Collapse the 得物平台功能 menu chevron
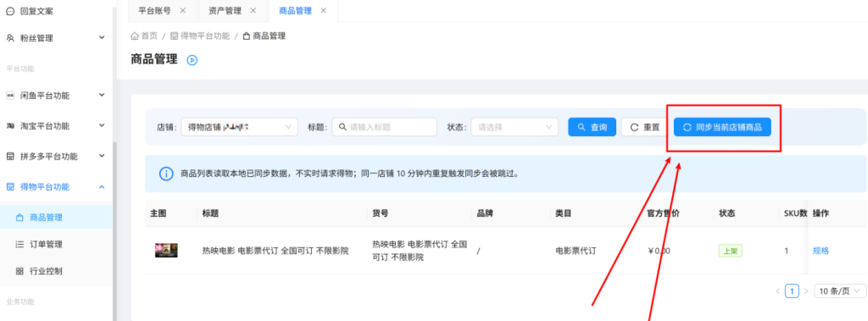This screenshot has height=321, width=868. click(102, 186)
